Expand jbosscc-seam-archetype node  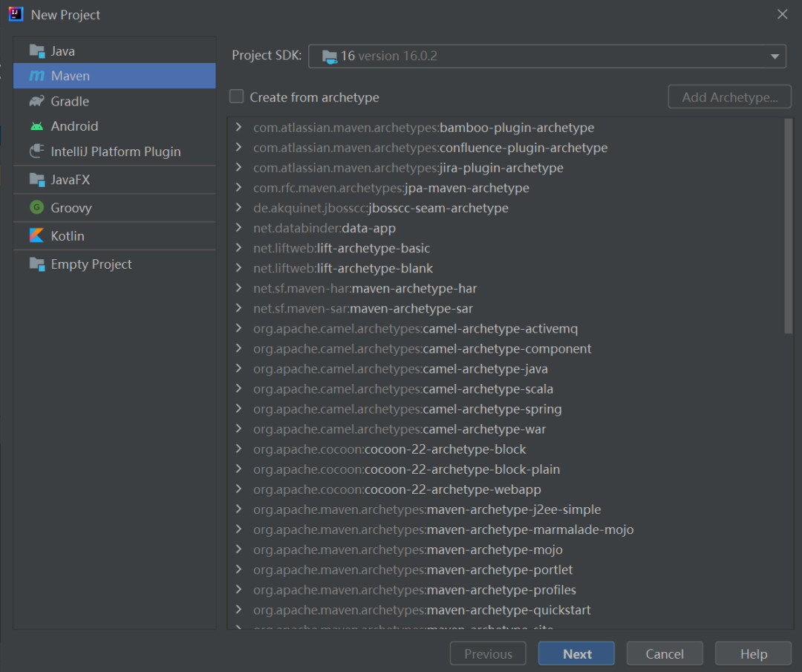point(238,207)
